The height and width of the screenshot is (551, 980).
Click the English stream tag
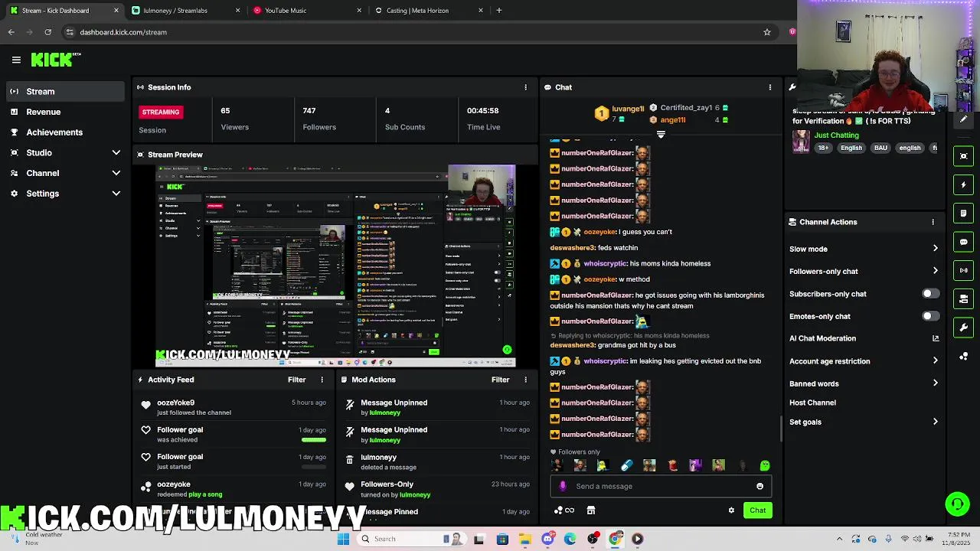pos(851,148)
